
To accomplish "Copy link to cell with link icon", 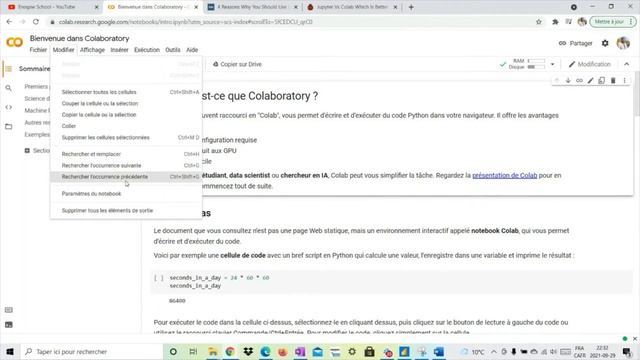I will click(579, 80).
